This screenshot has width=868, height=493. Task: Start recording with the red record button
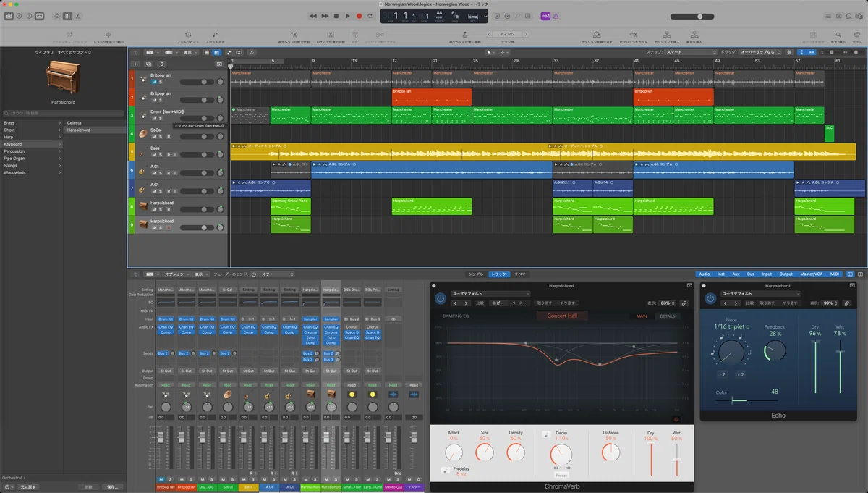coord(359,16)
